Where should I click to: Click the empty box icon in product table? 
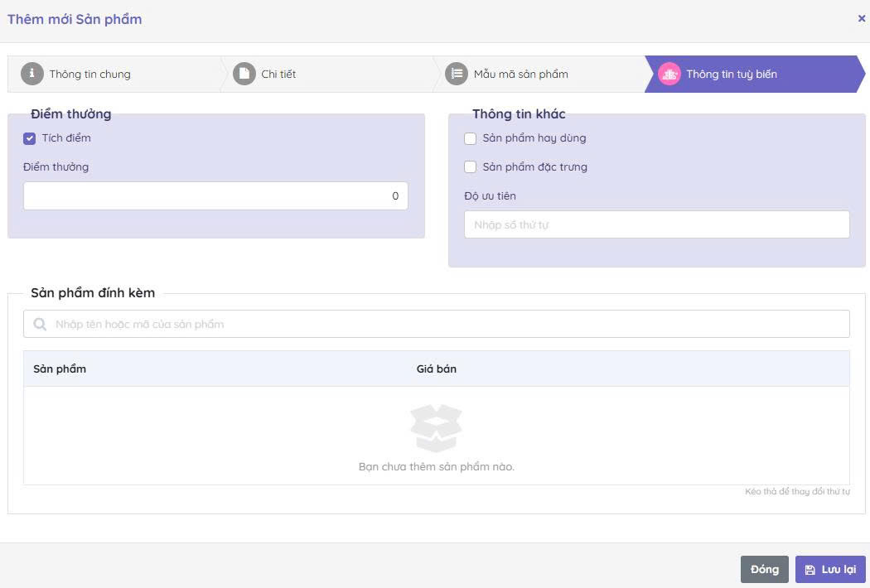436,427
